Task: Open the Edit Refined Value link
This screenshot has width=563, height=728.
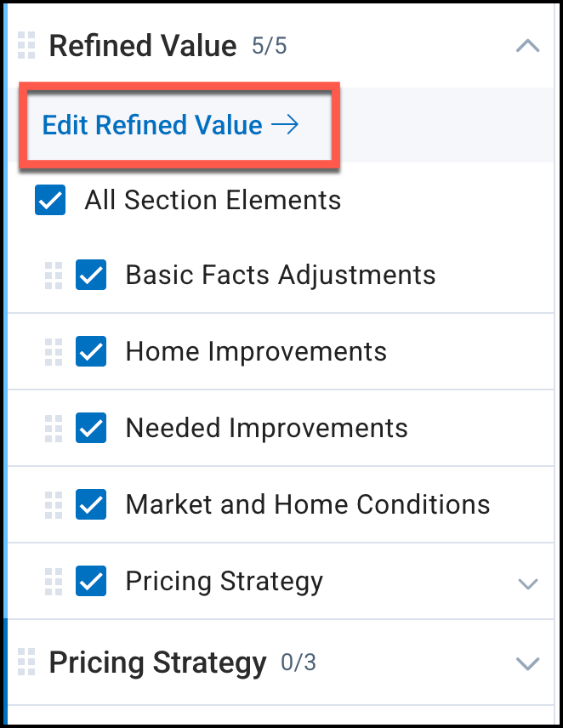Action: coord(152,126)
